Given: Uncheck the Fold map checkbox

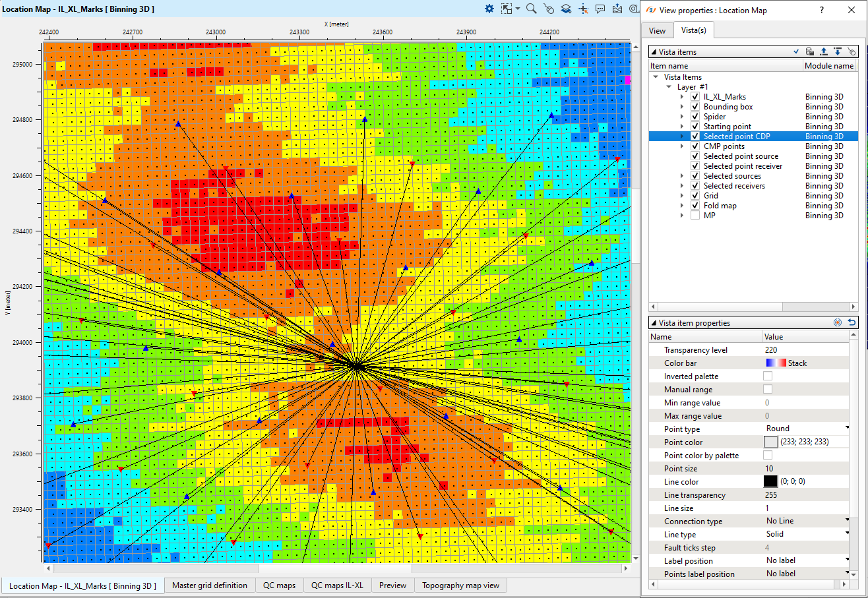Looking at the screenshot, I should 695,206.
